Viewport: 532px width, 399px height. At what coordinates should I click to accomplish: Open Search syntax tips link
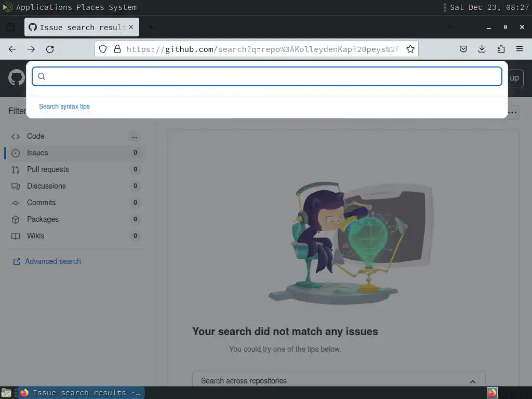[x=64, y=107]
